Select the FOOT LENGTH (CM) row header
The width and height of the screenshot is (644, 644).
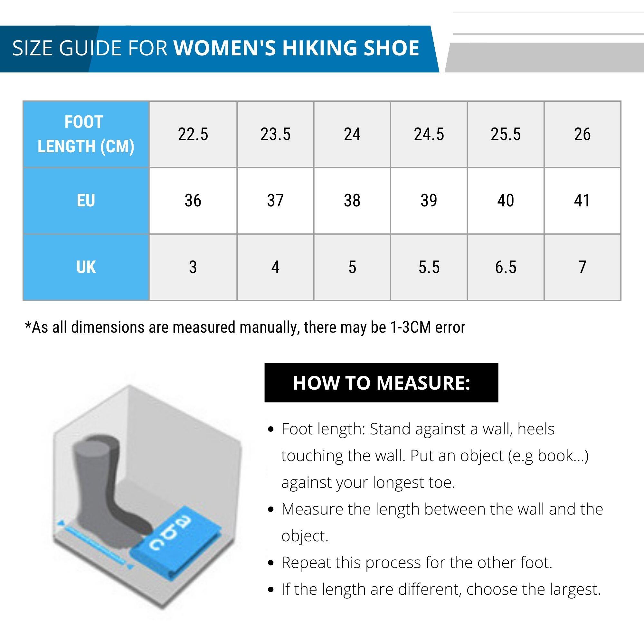pos(86,134)
